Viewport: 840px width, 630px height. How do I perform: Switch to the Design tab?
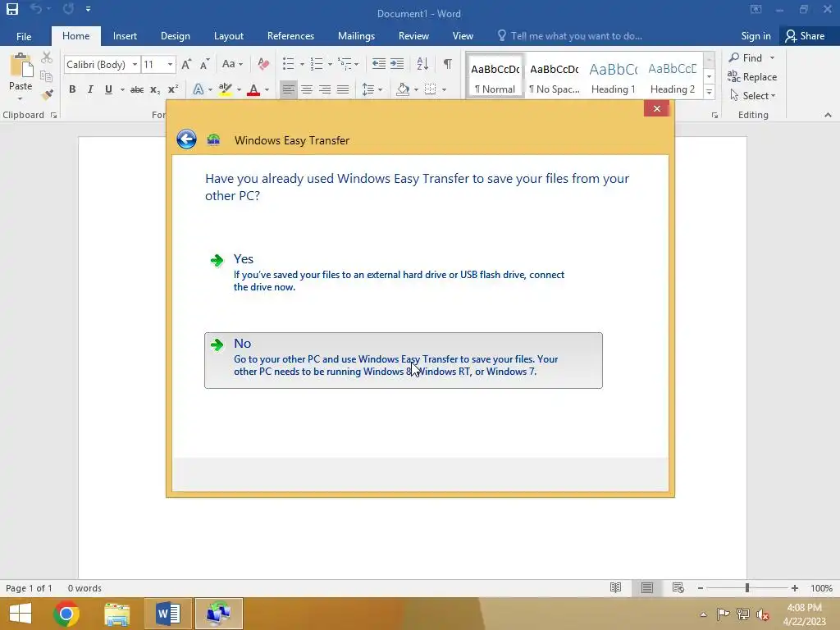(x=176, y=36)
